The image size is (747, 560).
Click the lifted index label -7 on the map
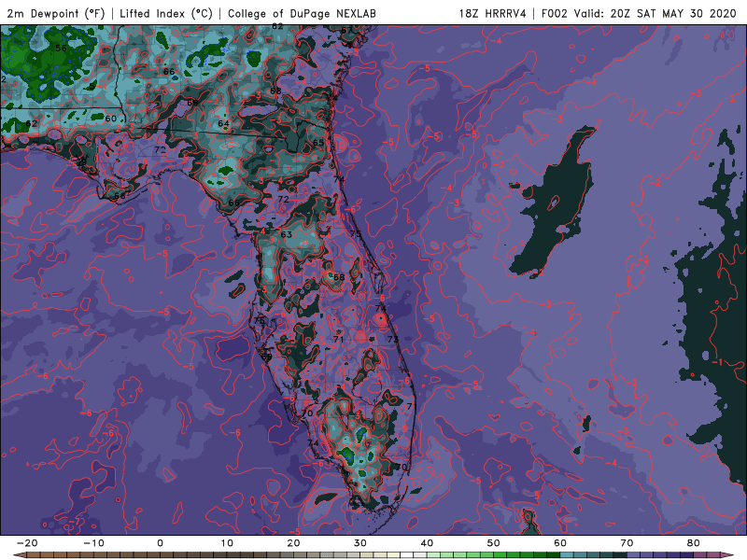(x=75, y=522)
